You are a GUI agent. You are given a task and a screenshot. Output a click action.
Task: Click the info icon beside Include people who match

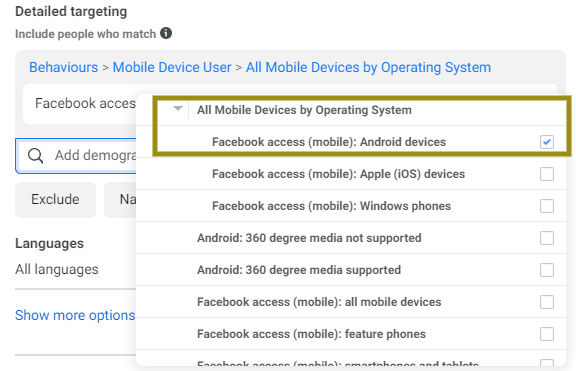166,33
